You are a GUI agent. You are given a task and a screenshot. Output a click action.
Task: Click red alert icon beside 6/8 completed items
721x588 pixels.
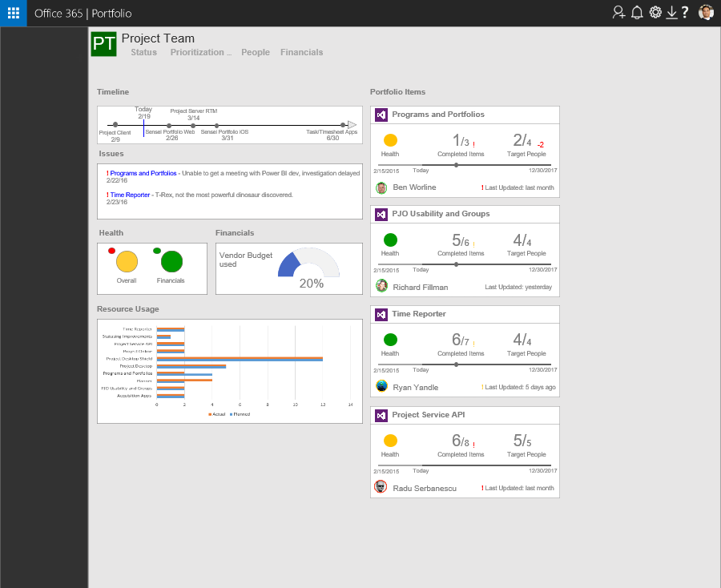473,445
